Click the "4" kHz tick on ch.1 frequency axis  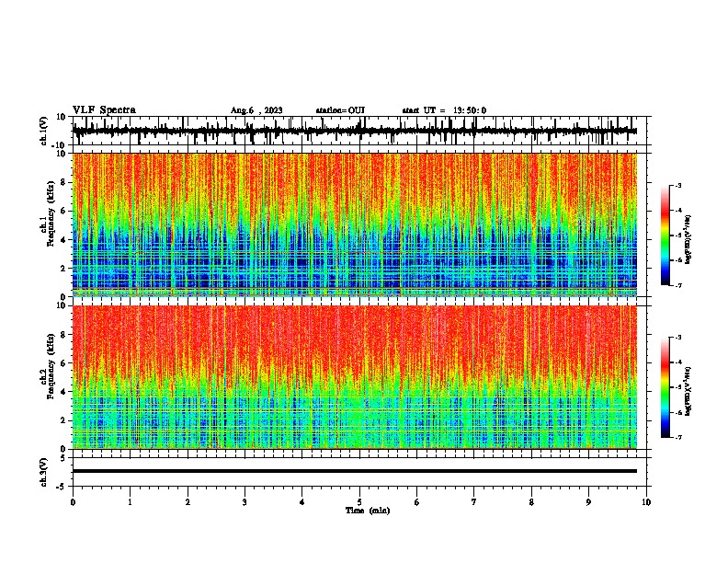coord(63,240)
